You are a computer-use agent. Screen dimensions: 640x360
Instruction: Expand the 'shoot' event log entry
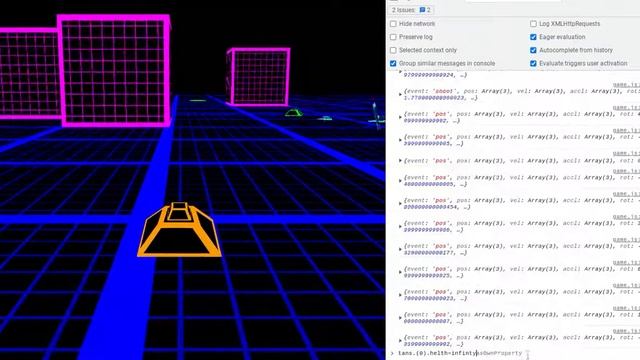tap(400, 94)
